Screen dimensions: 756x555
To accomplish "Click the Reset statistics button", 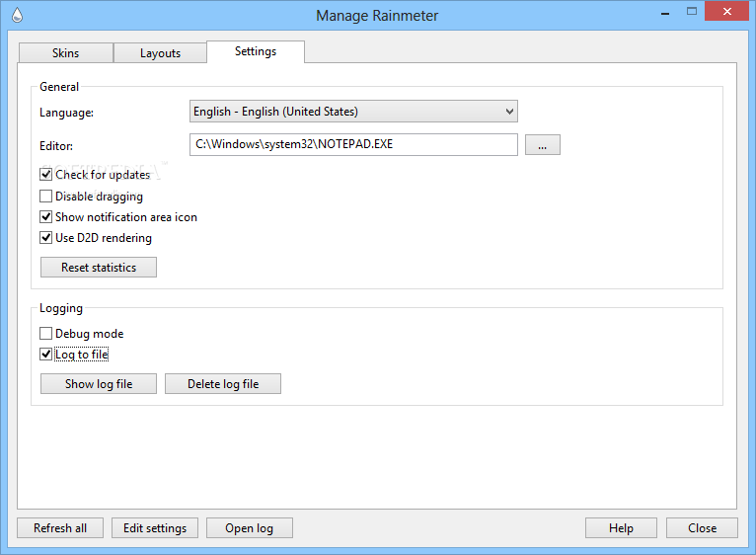I will 99,268.
